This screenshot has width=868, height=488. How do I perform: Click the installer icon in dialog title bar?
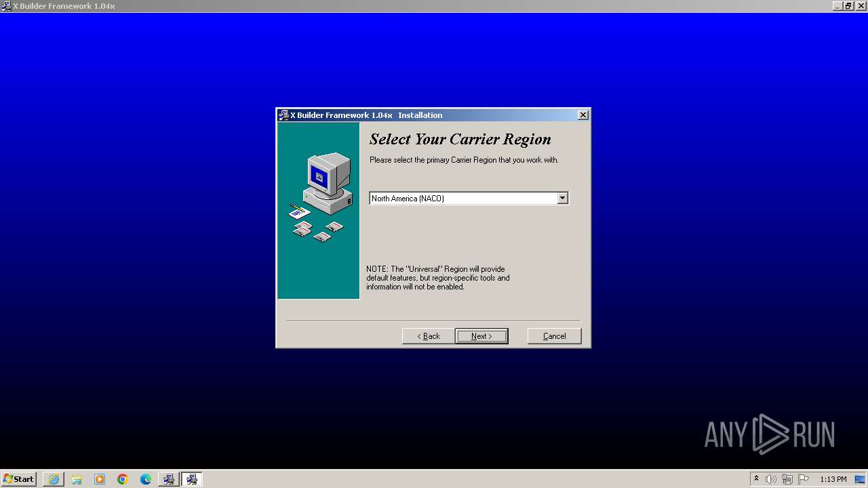point(283,115)
